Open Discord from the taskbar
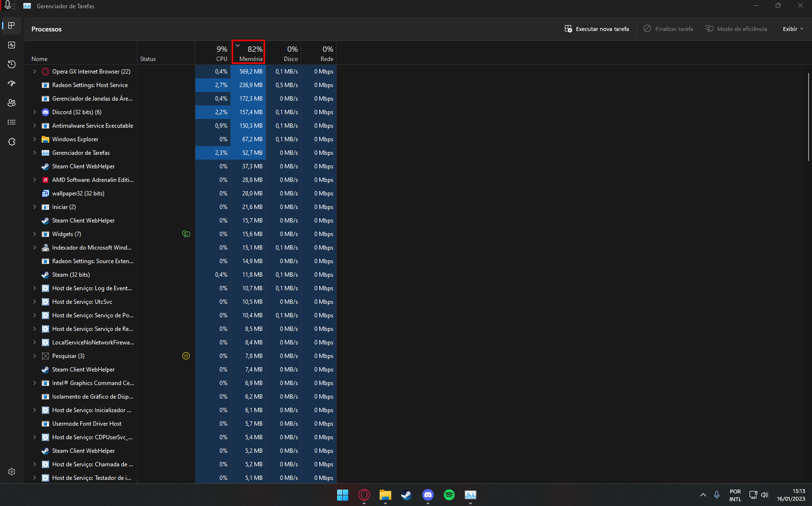 pyautogui.click(x=428, y=495)
